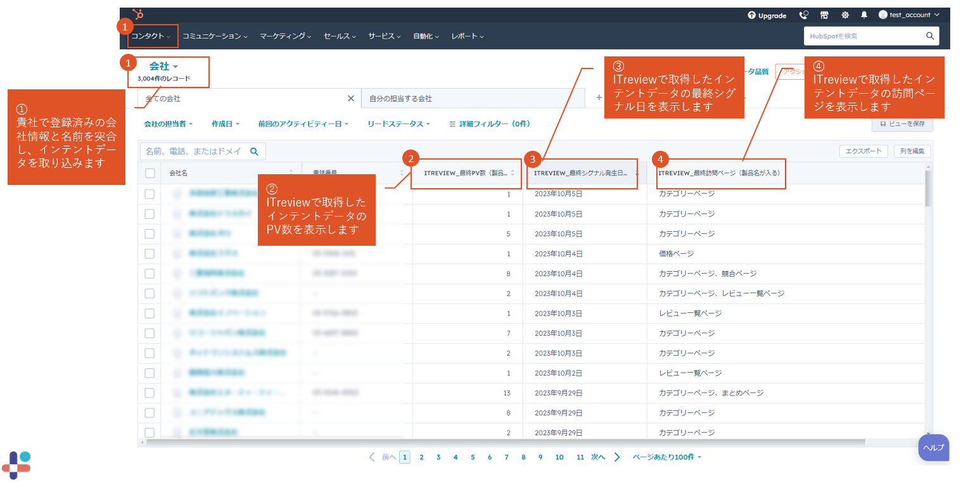Open the HubSpot sprocket logo menu

coord(138,14)
